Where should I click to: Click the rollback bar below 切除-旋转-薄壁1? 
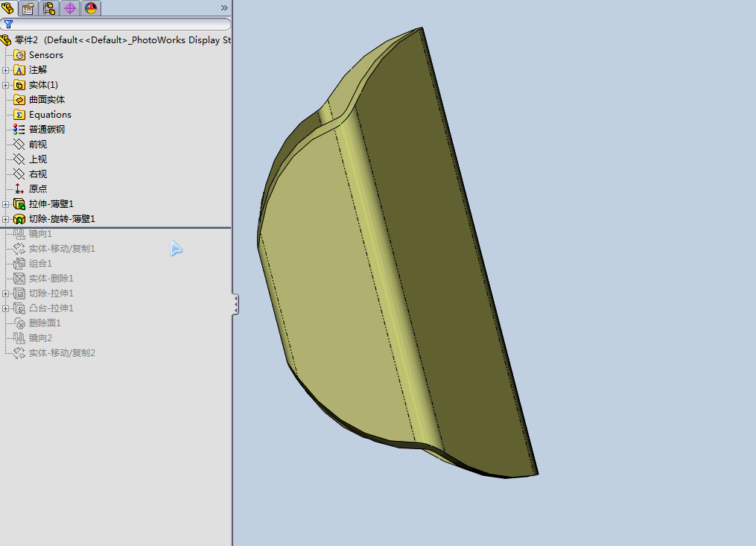(115, 227)
